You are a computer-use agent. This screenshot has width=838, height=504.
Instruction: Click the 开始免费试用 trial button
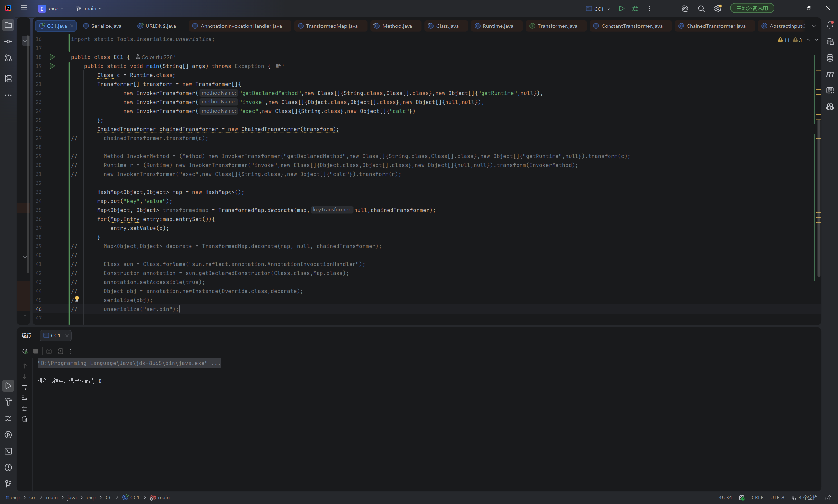[x=752, y=8]
